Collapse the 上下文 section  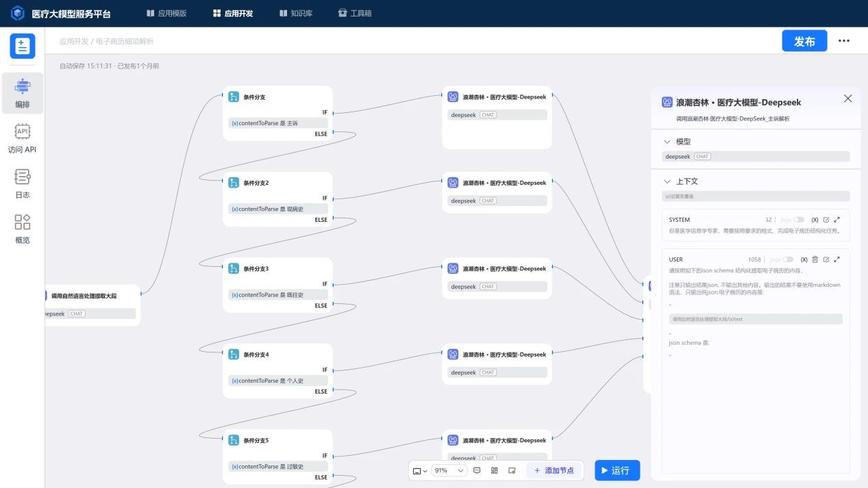pos(667,181)
